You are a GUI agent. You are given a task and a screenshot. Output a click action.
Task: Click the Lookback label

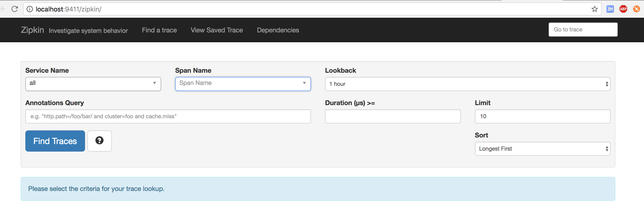[341, 70]
